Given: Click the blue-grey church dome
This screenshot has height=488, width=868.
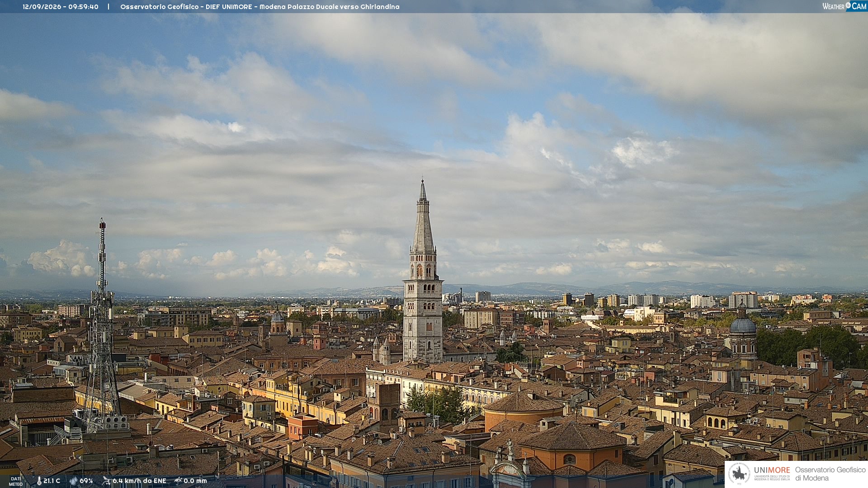Looking at the screenshot, I should coord(743,325).
